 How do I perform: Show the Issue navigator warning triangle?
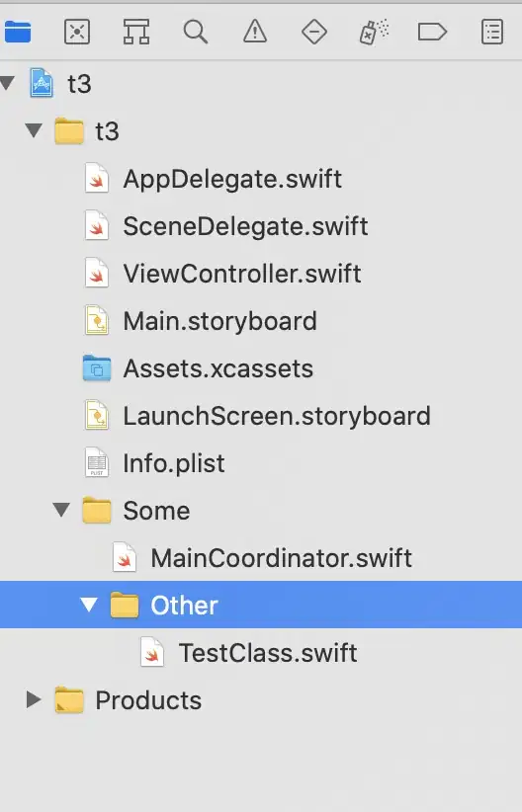point(255,33)
